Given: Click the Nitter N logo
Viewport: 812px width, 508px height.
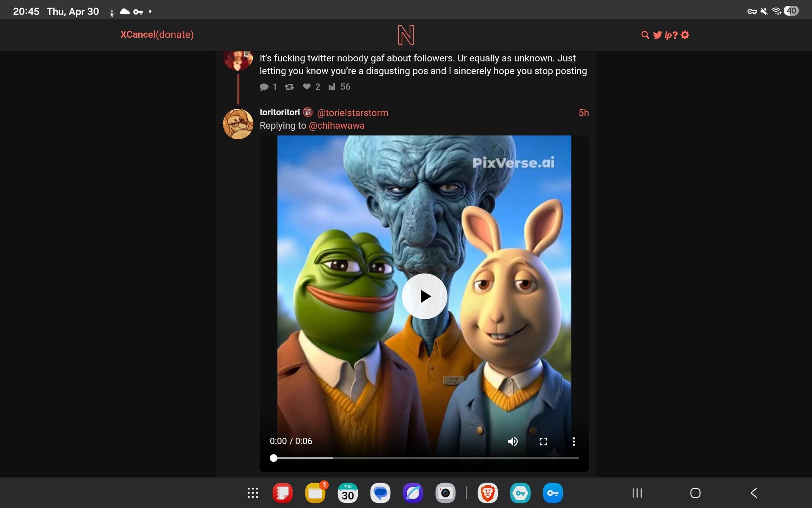Looking at the screenshot, I should 406,35.
